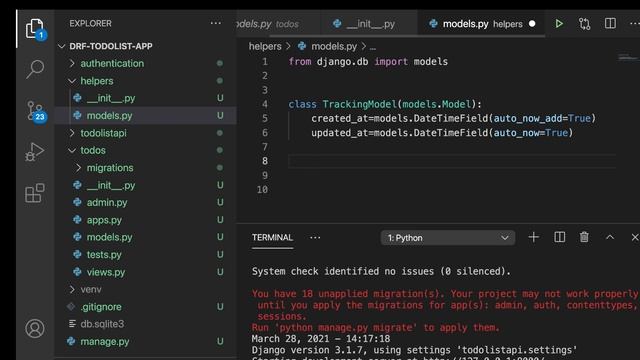Split the terminal panel
Image resolution: width=640 pixels, height=360 pixels.
tap(559, 237)
